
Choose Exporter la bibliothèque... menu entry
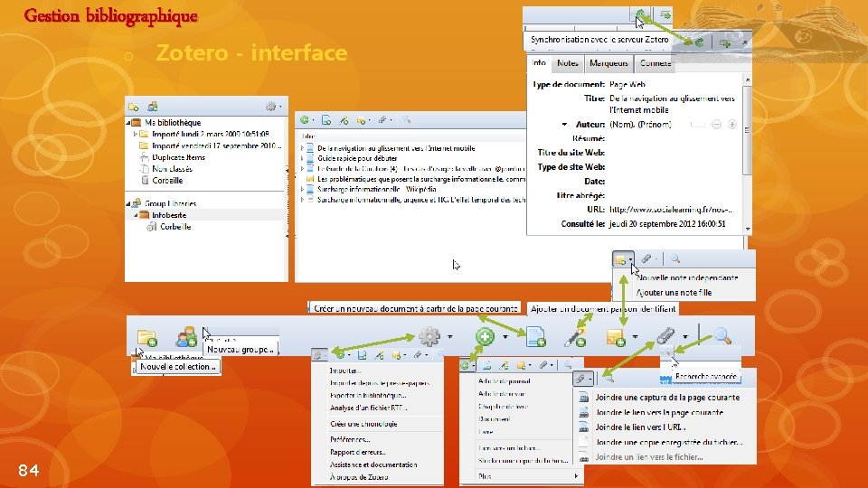368,396
